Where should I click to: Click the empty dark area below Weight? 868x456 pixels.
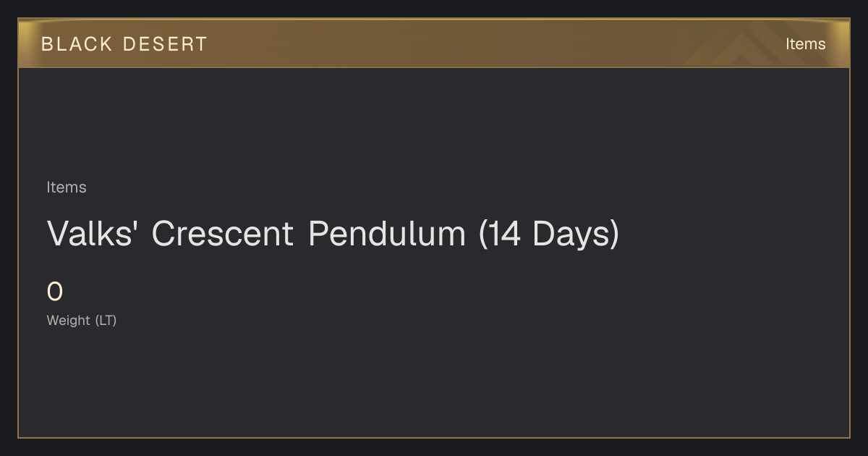click(434, 384)
